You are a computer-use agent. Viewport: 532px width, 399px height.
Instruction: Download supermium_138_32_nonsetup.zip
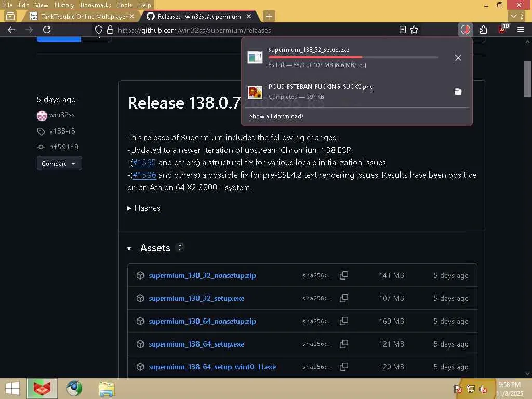[202, 275]
